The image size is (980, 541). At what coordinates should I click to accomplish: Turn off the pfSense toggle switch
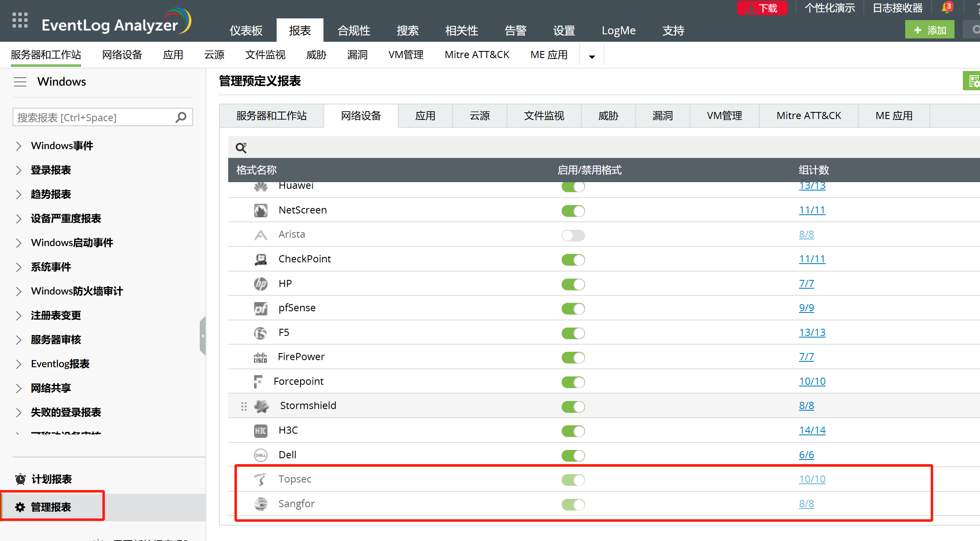point(573,309)
